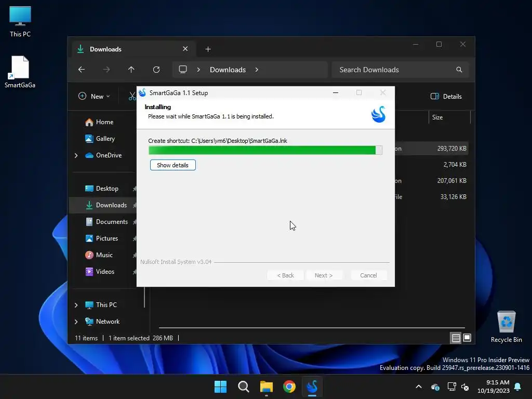
Task: Expand the OneDrive tree node
Action: coord(76,155)
